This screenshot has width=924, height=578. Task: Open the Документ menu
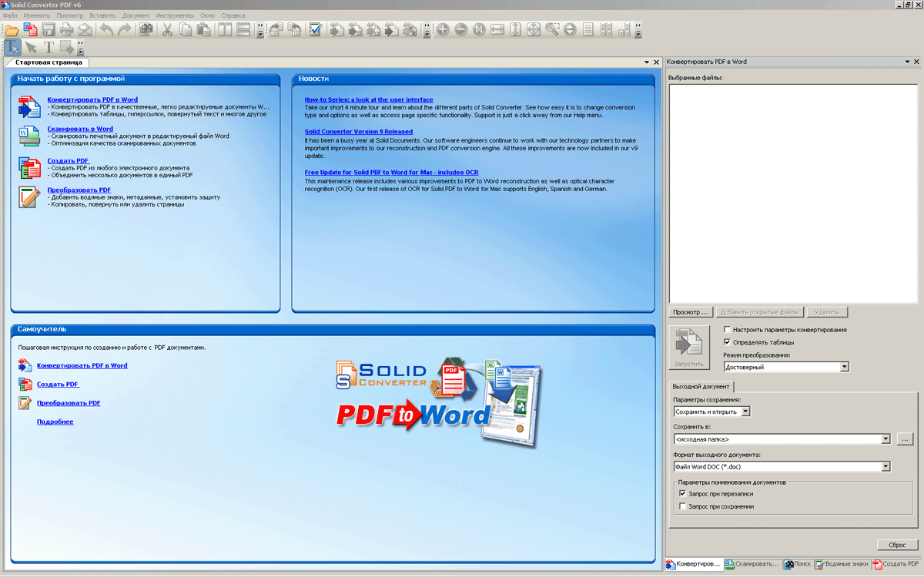pos(136,15)
